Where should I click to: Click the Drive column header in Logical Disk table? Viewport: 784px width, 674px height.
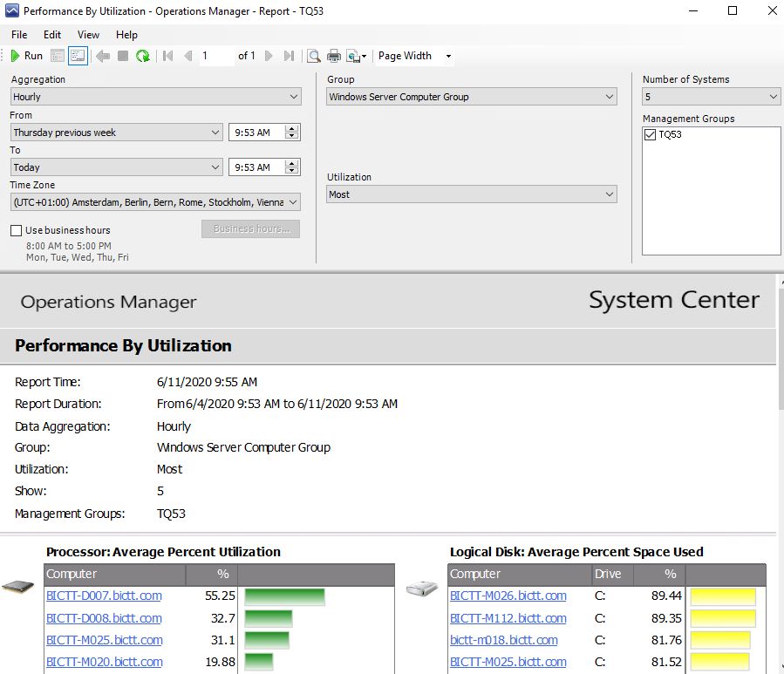pyautogui.click(x=612, y=574)
